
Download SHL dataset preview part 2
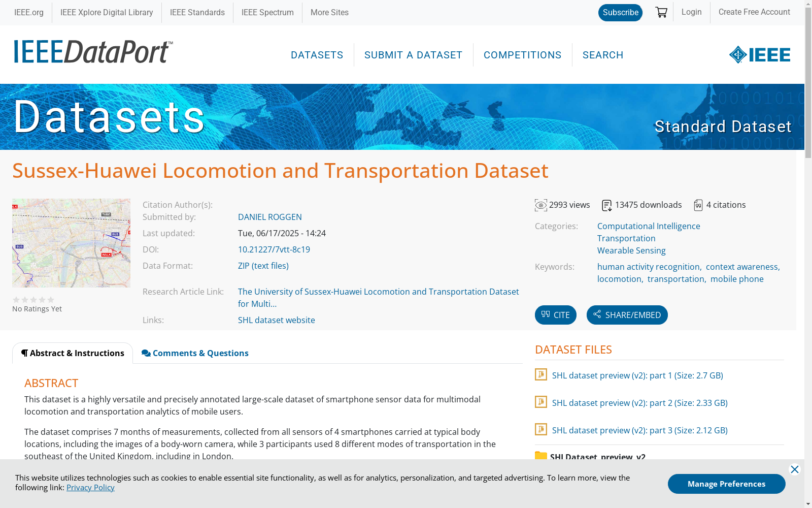[x=640, y=403]
